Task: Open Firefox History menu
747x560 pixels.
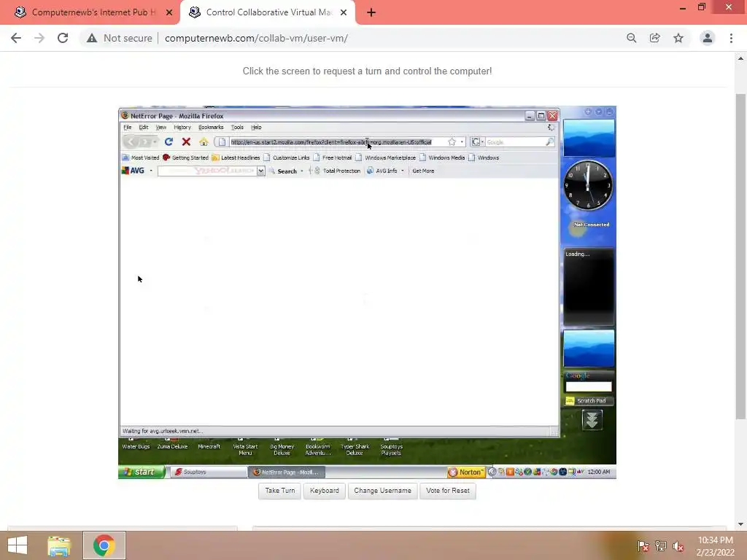Action: tap(182, 127)
